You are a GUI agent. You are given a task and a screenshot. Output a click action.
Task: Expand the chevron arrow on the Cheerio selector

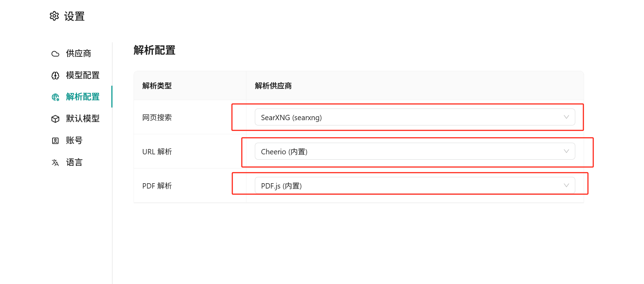pyautogui.click(x=566, y=151)
